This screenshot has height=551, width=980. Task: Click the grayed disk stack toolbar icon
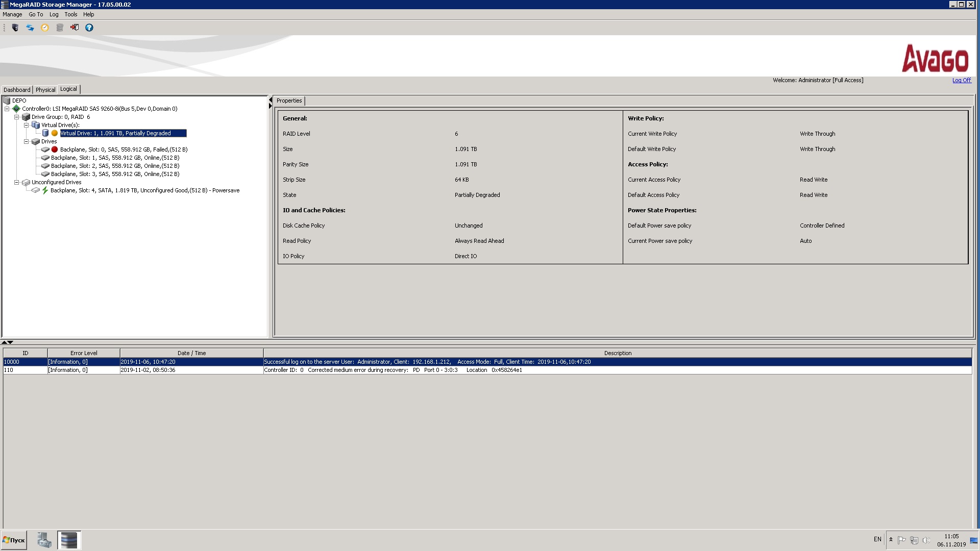[x=60, y=28]
